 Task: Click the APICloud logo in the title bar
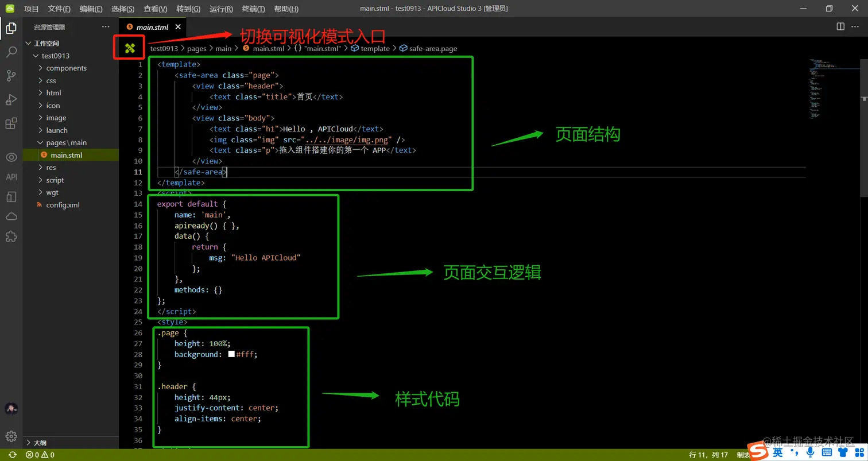coord(10,9)
